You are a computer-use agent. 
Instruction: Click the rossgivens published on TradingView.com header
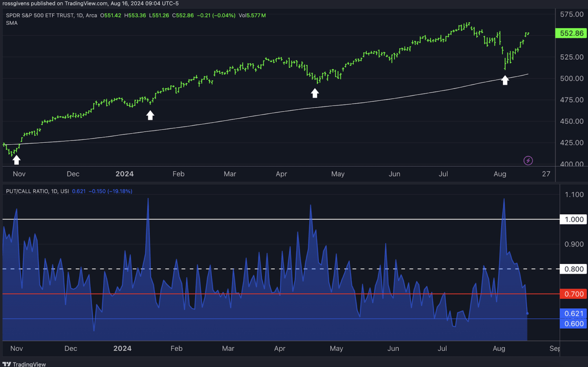pos(90,3)
